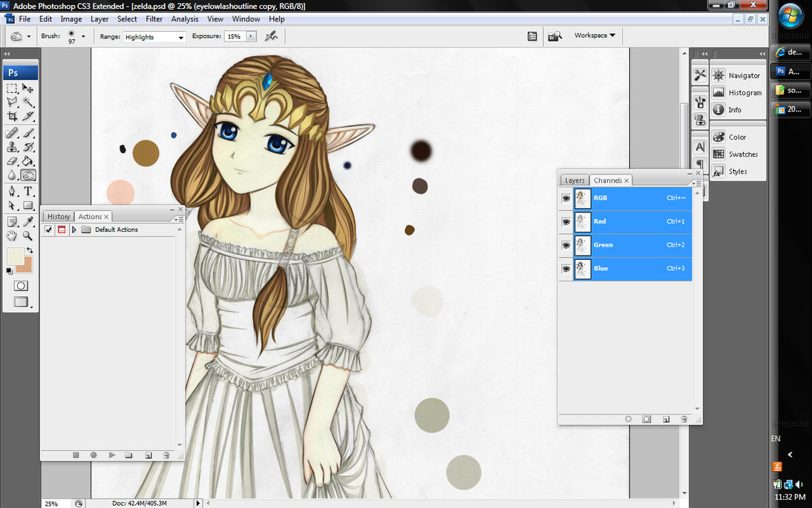Select the Paint Bucket tool
812x508 pixels.
pos(28,161)
